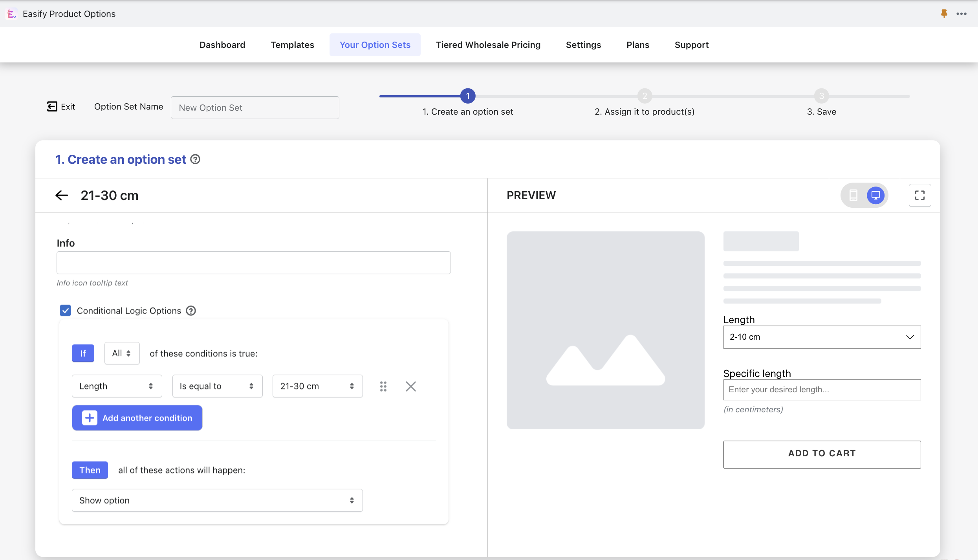Open the three-dot more menu
978x560 pixels.
[x=962, y=14]
